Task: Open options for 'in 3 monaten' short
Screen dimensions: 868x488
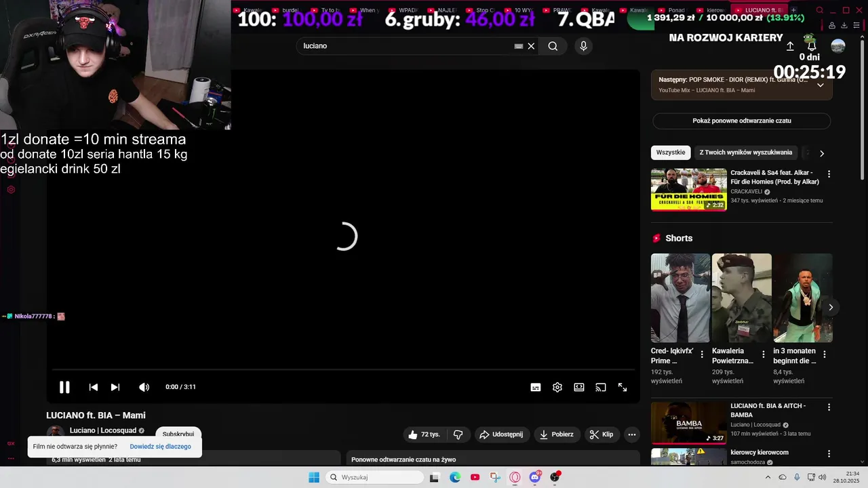Action: 825,354
